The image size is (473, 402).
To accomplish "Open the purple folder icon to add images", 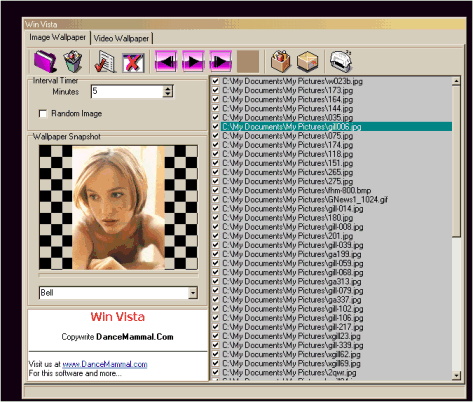I will (x=45, y=61).
